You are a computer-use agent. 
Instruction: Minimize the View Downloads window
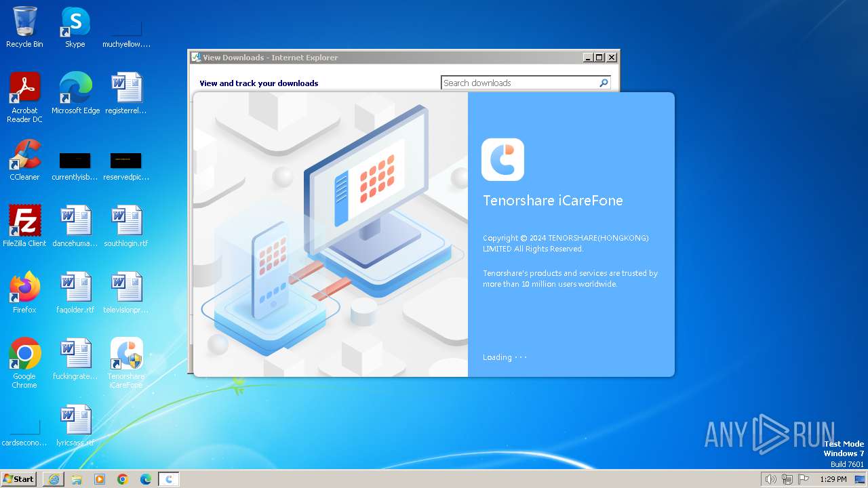coord(588,58)
